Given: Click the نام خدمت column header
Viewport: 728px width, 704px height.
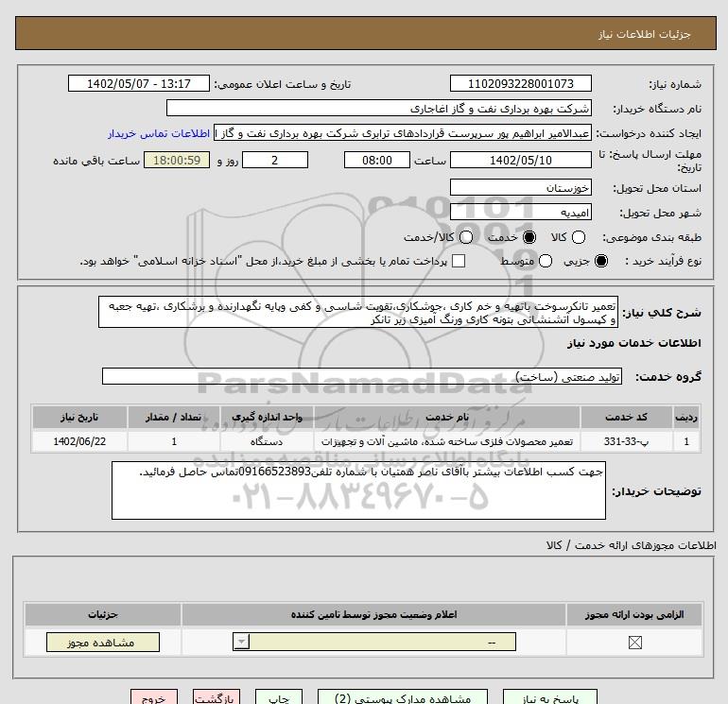Looking at the screenshot, I should point(447,417).
